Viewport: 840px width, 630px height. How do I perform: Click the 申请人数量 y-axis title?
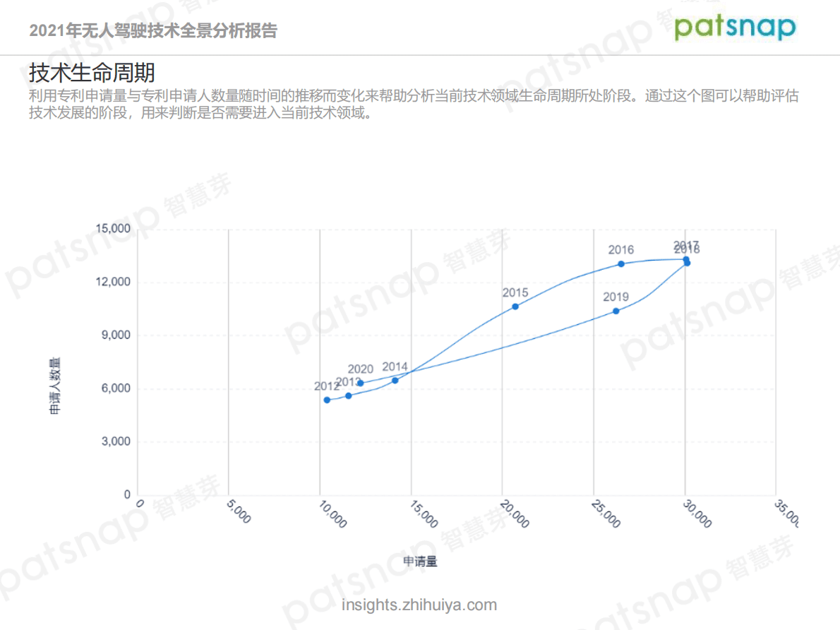click(54, 386)
